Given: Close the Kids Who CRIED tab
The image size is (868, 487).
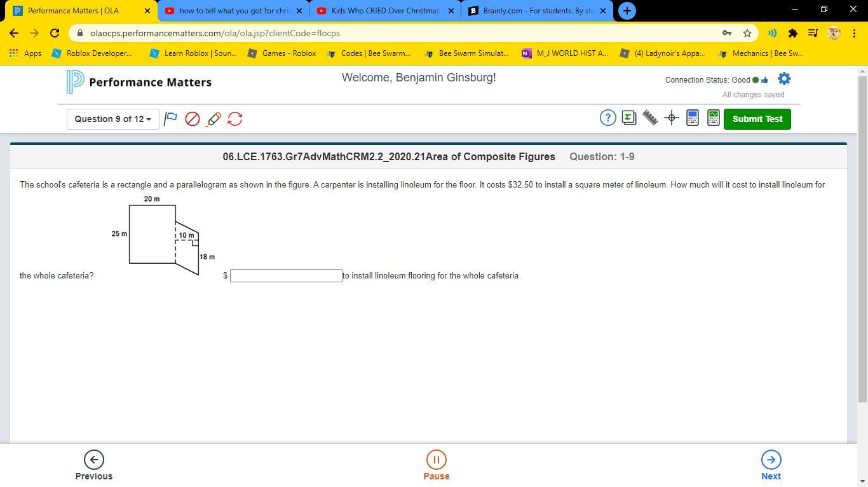Looking at the screenshot, I should [451, 11].
